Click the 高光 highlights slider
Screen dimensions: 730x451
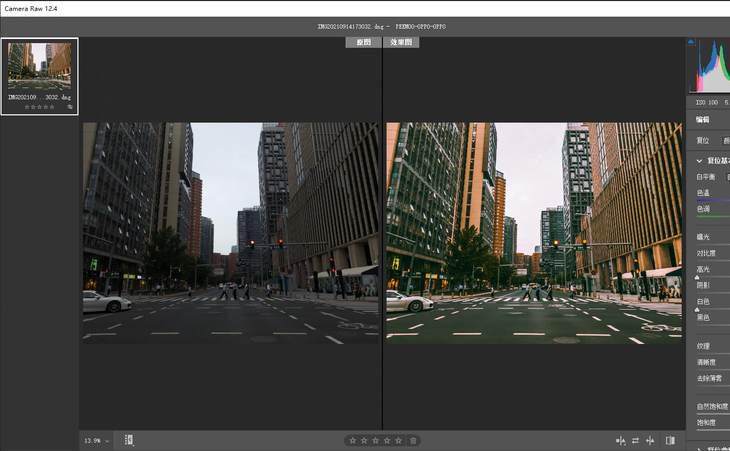713,275
